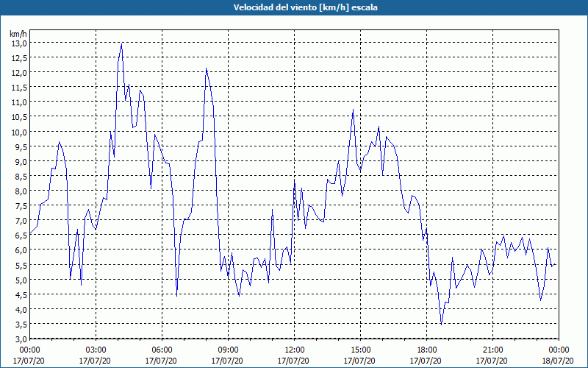Click the '9,5' y-axis label

21,146
